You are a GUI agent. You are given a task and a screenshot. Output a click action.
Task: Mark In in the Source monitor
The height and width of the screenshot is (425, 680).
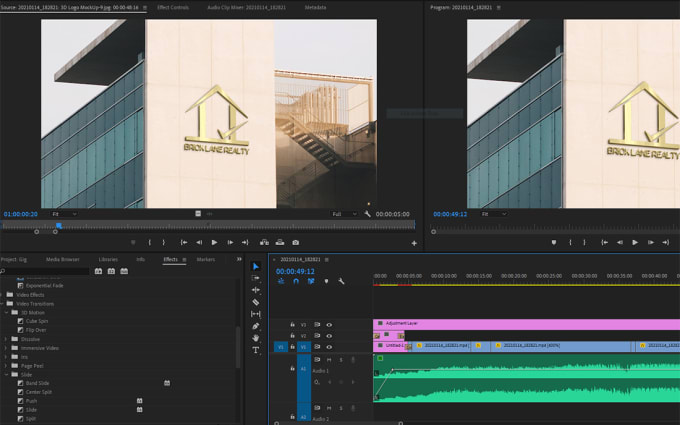click(150, 242)
